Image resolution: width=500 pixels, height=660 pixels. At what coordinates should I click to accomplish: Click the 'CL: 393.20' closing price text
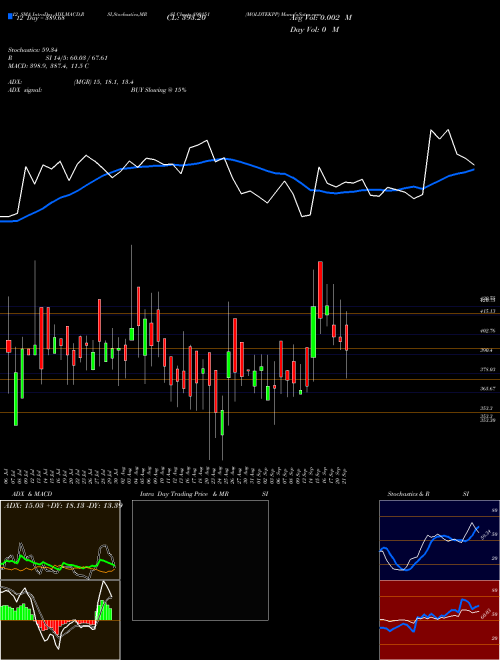pyautogui.click(x=185, y=18)
